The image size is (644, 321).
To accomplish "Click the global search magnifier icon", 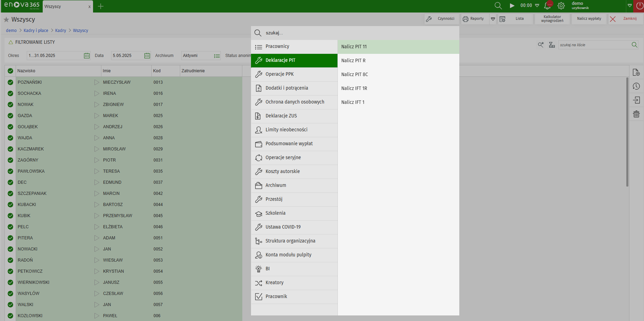I will point(498,6).
